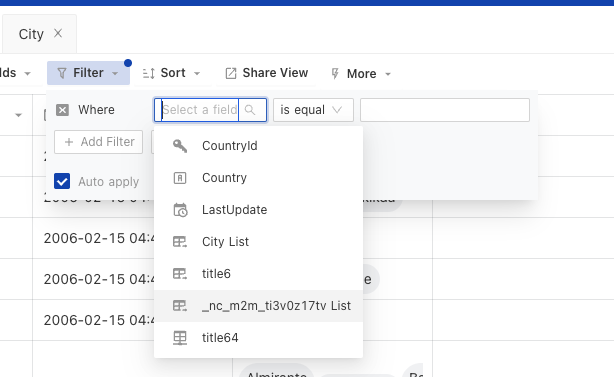Click the icon beside _nc_m2m_ti3v0z17tv List
614x377 pixels.
[180, 306]
